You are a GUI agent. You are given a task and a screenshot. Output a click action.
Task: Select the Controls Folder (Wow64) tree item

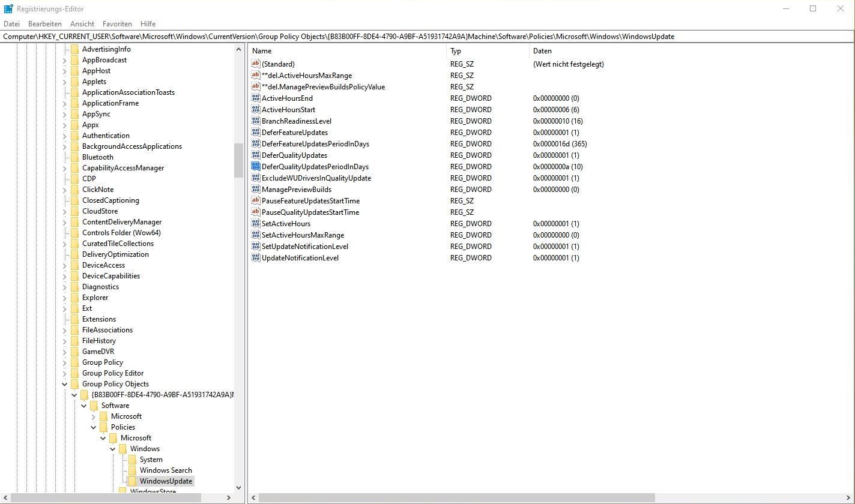(x=121, y=233)
